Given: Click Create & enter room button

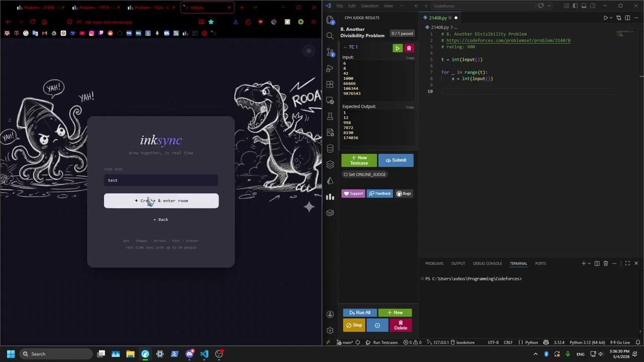Looking at the screenshot, I should click(x=161, y=201).
